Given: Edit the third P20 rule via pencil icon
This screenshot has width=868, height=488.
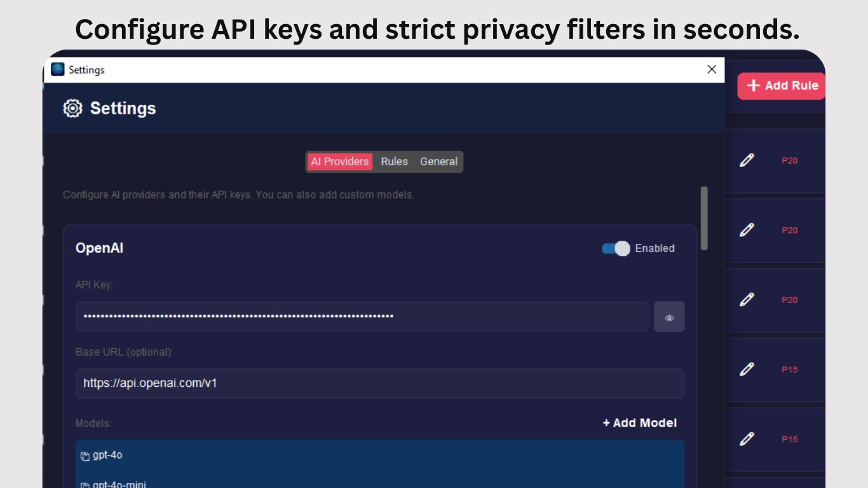Looking at the screenshot, I should point(747,299).
